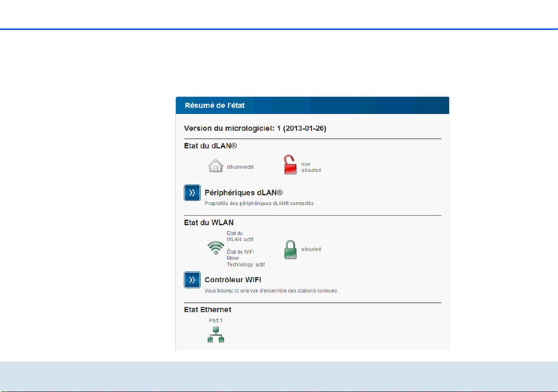The image size is (558, 392).
Task: Click 'Etat du WLAN' section heading
Action: click(209, 222)
